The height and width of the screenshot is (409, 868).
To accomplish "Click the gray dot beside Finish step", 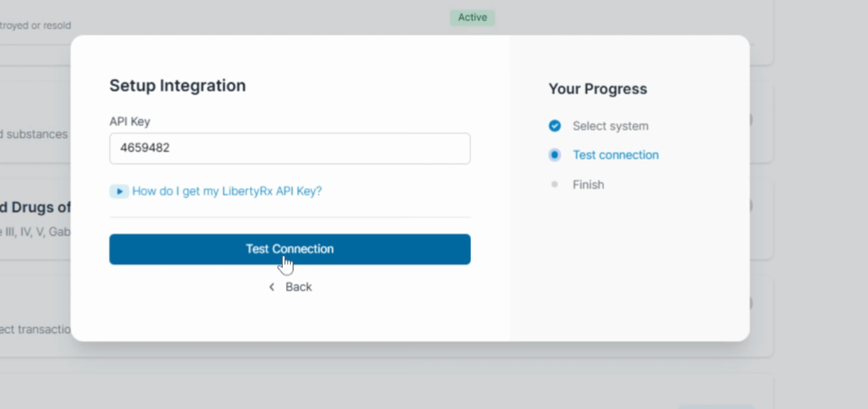I will coord(555,184).
